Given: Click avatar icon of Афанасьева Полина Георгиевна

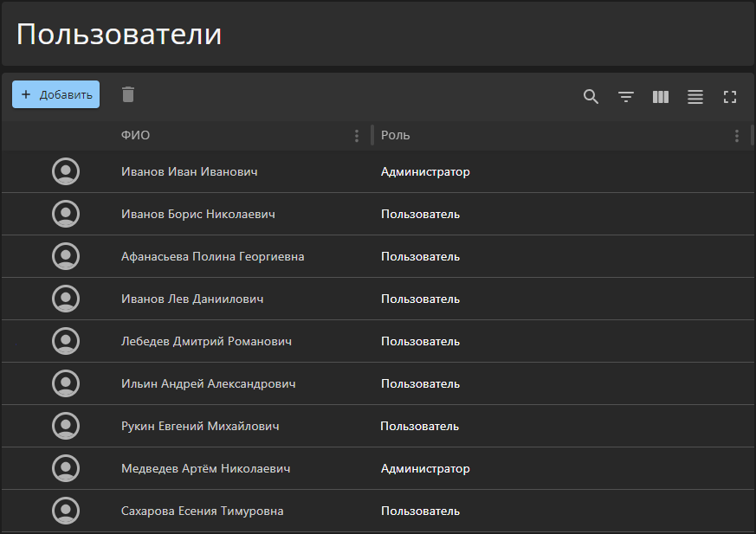Looking at the screenshot, I should point(66,256).
